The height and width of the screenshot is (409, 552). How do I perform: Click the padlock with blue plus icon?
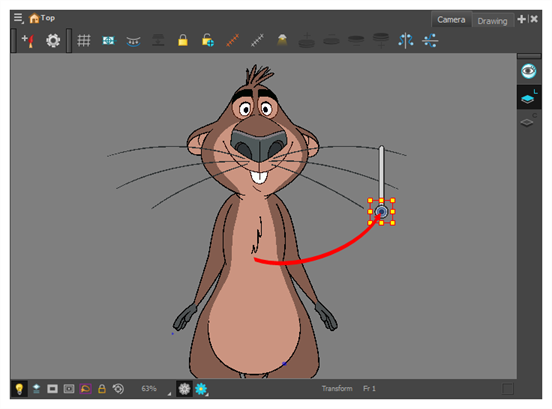tap(208, 40)
